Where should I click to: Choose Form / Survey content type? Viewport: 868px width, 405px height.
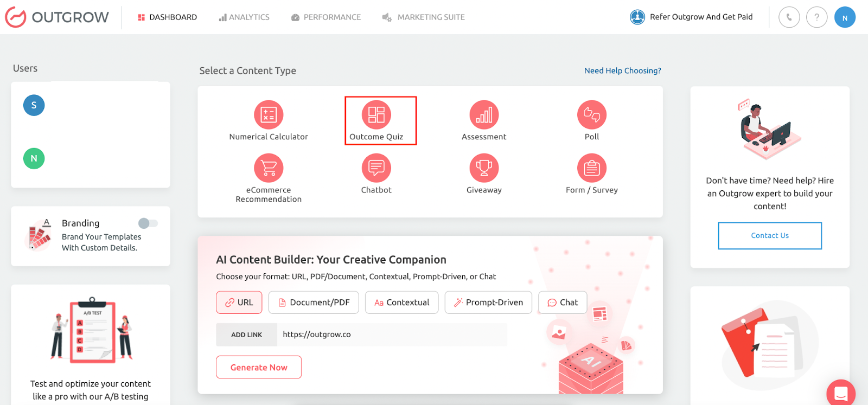click(x=592, y=174)
